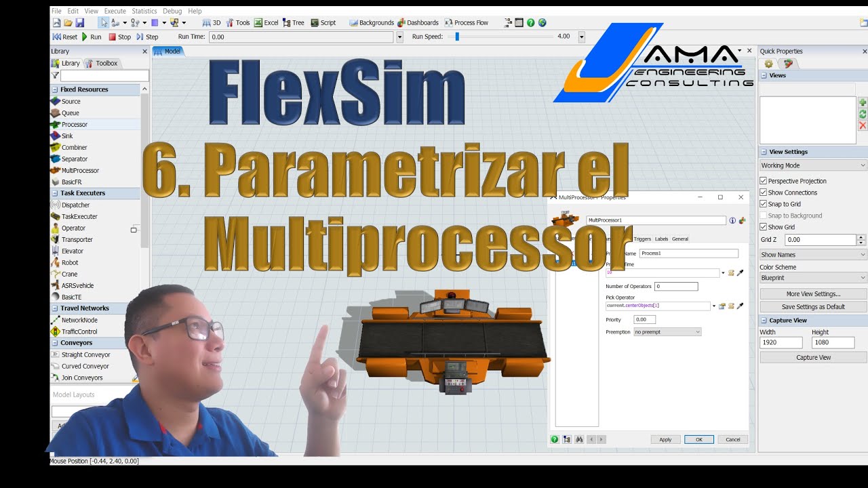Open the Dashboards toolbar menu

418,22
